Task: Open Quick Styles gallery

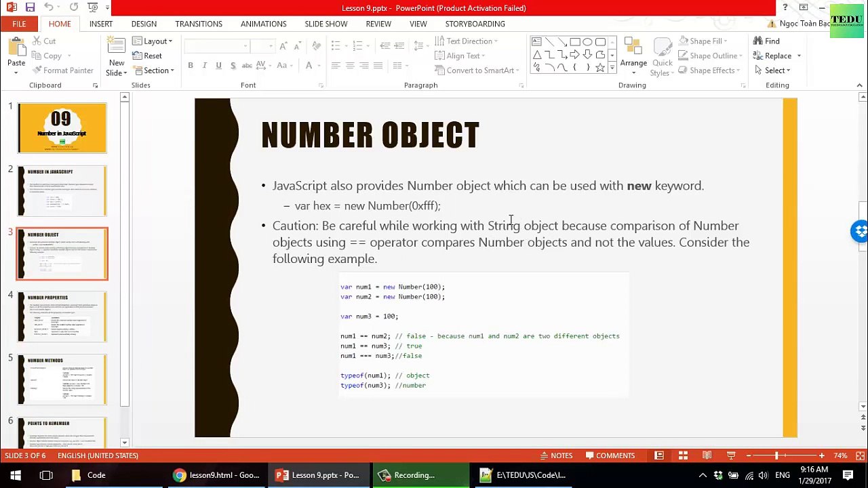Action: point(660,56)
